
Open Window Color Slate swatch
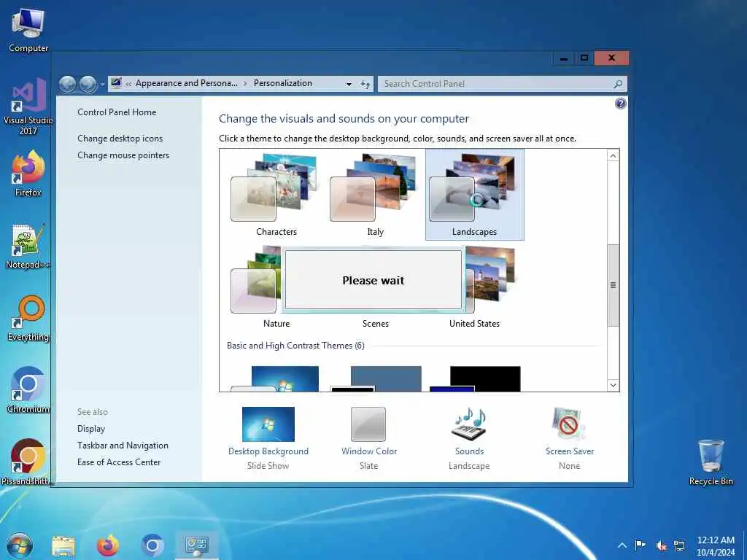click(x=368, y=424)
